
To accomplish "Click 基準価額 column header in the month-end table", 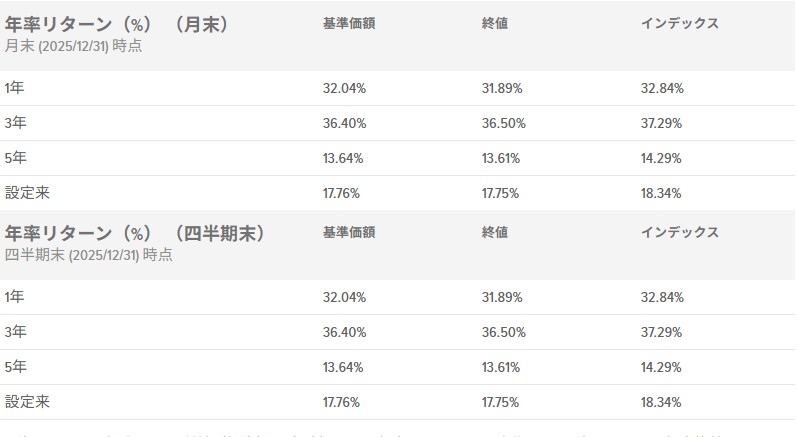I will (x=349, y=23).
